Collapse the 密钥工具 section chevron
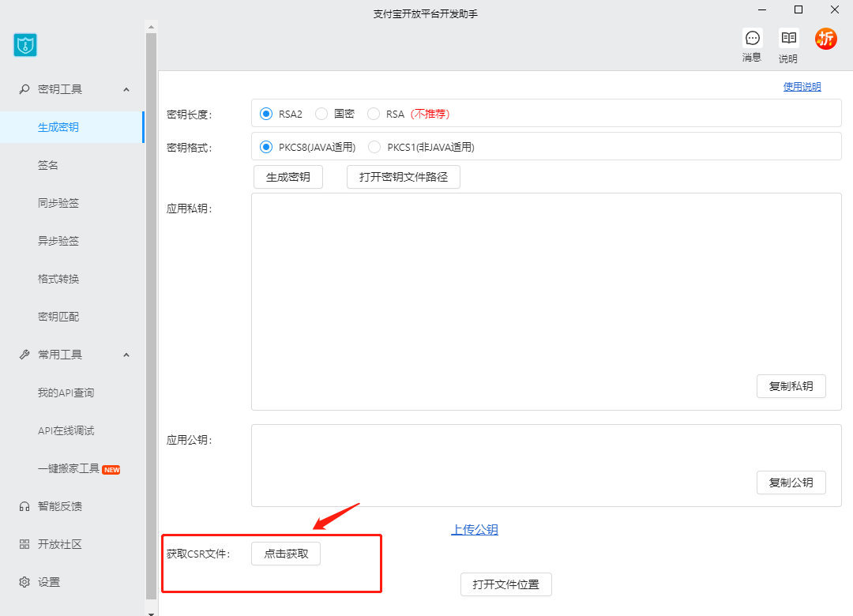Viewport: 853px width, 616px height. [x=126, y=89]
